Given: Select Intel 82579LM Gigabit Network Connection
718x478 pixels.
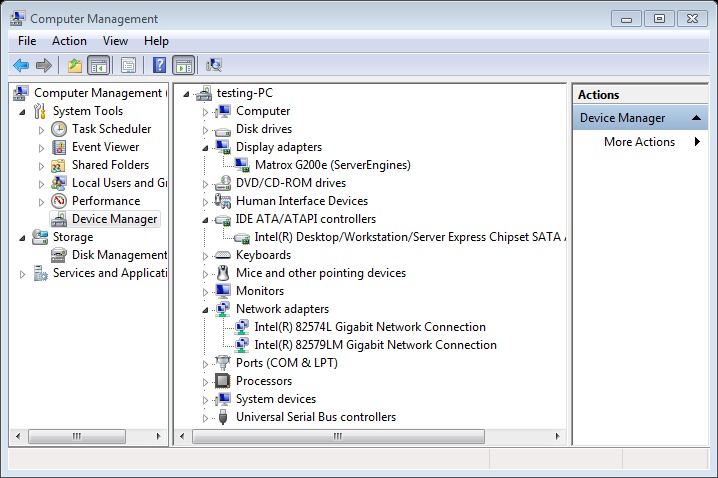Looking at the screenshot, I should click(375, 345).
